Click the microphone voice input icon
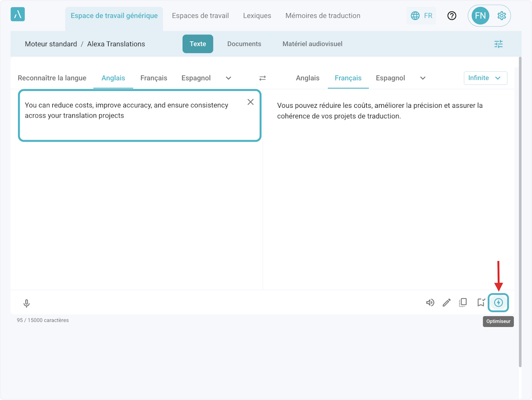 pyautogui.click(x=27, y=303)
